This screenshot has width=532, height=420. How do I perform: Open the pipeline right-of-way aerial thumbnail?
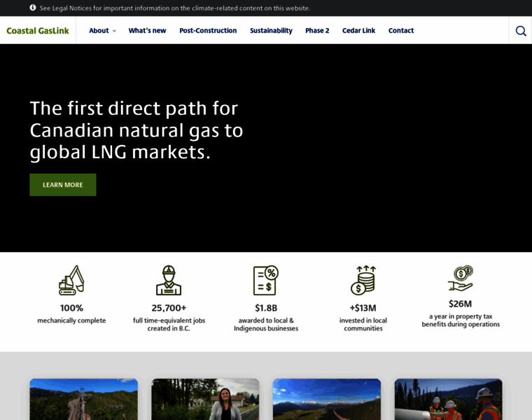pyautogui.click(x=84, y=399)
